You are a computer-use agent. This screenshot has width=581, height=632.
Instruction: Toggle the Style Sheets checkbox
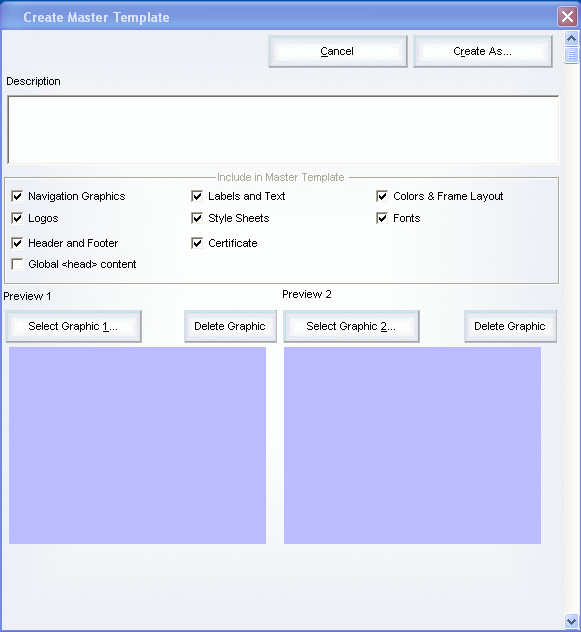[x=197, y=218]
